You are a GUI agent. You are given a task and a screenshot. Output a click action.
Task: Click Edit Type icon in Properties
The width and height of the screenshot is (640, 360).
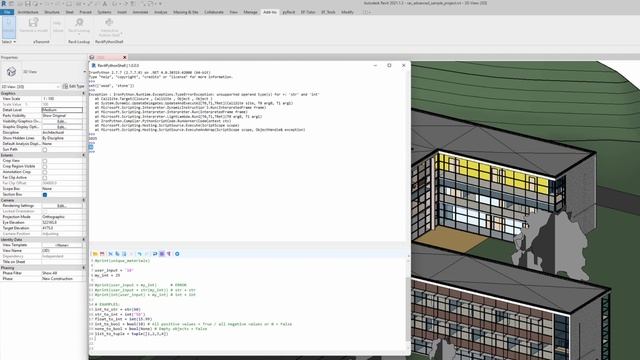click(x=65, y=86)
